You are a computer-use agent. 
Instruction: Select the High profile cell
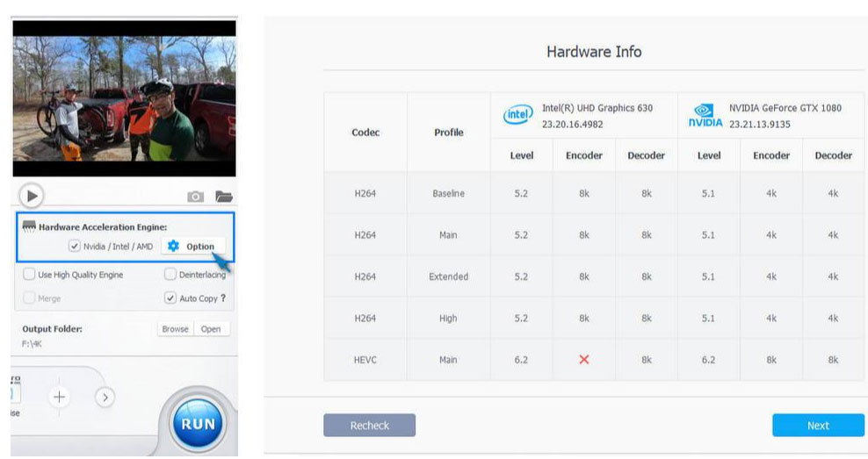448,318
